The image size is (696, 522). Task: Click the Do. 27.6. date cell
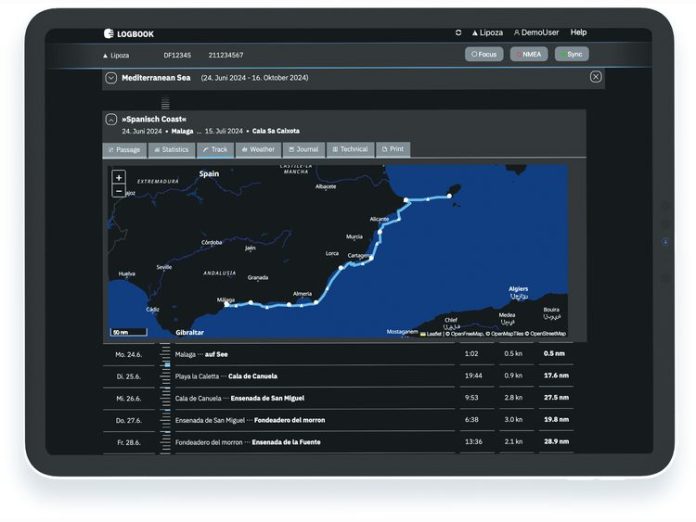point(129,420)
